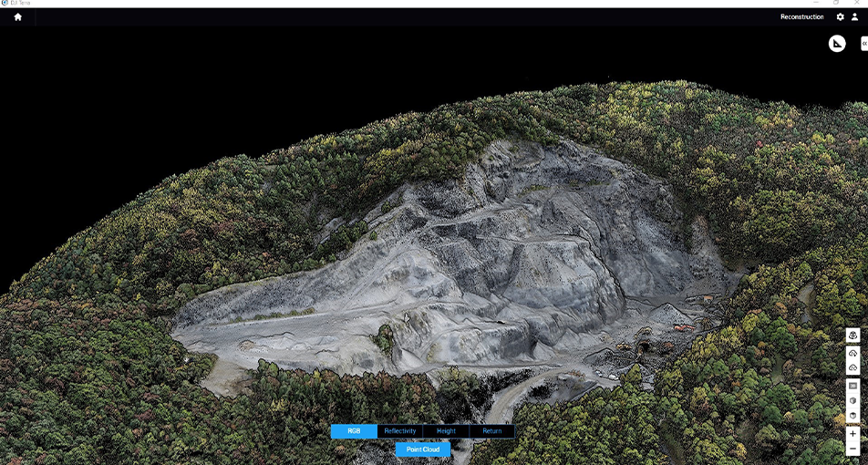
Task: Activate the measurement triangle-ruler tool
Action: click(837, 43)
